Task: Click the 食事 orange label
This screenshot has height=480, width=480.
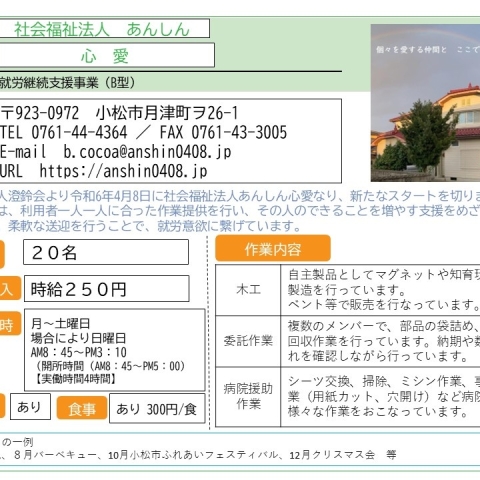Action: (82, 408)
